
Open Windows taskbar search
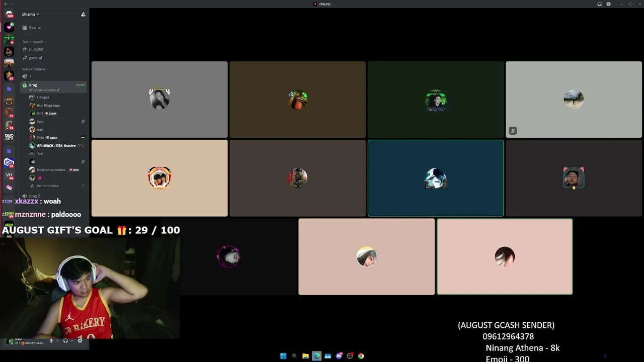(294, 356)
